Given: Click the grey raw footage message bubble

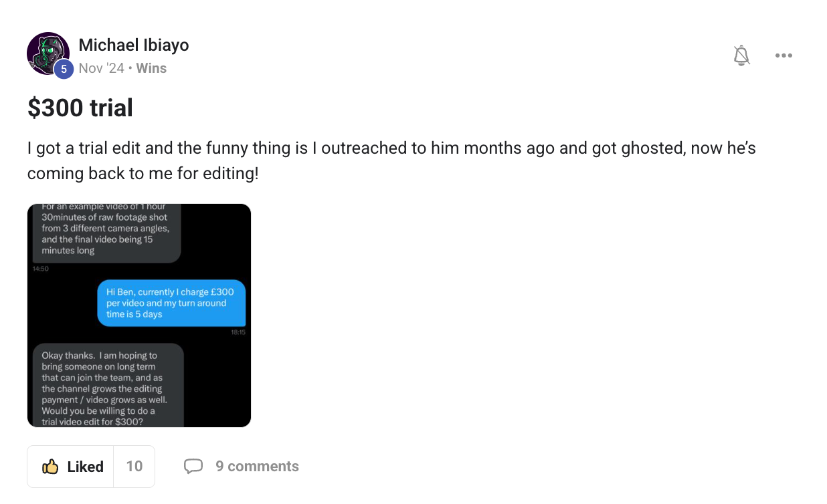Looking at the screenshot, I should point(106,232).
